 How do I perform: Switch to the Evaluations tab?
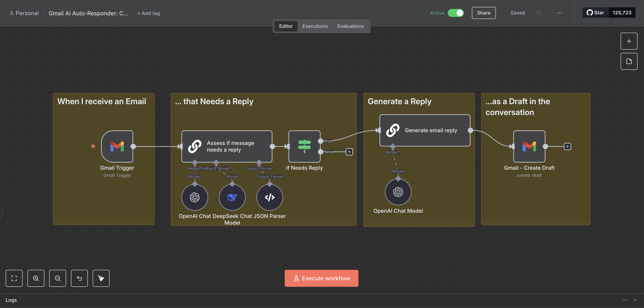[350, 26]
